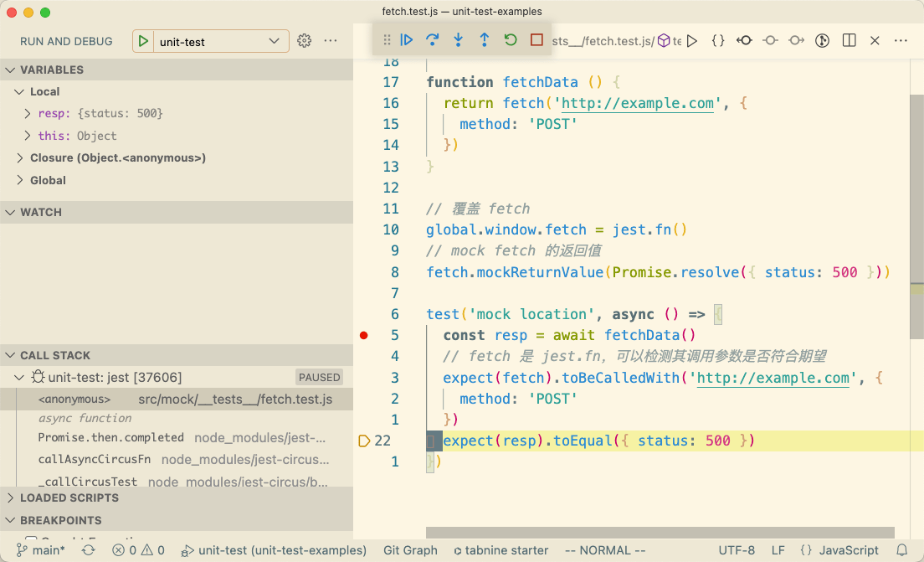Viewport: 924px width, 562px height.
Task: Step over the current line
Action: (x=433, y=39)
